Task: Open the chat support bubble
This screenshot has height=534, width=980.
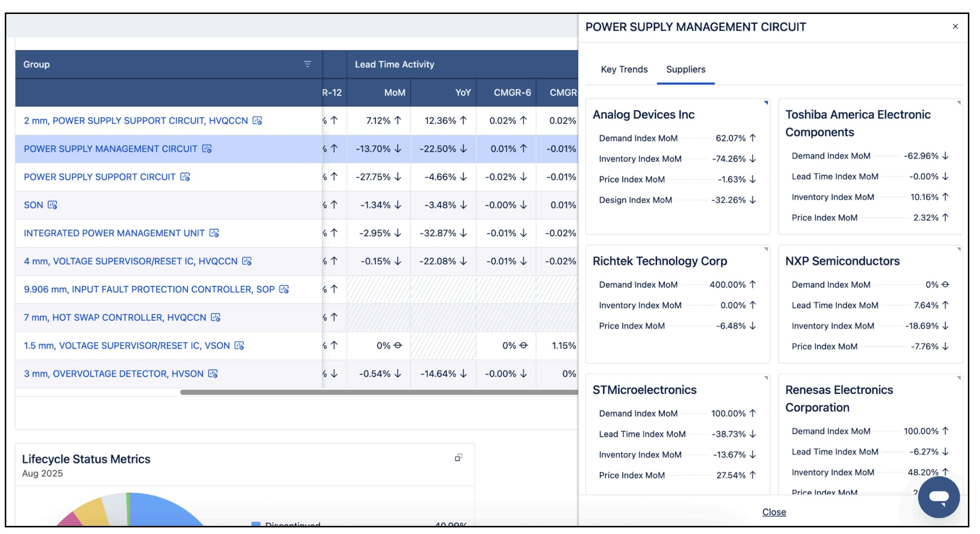Action: [939, 497]
